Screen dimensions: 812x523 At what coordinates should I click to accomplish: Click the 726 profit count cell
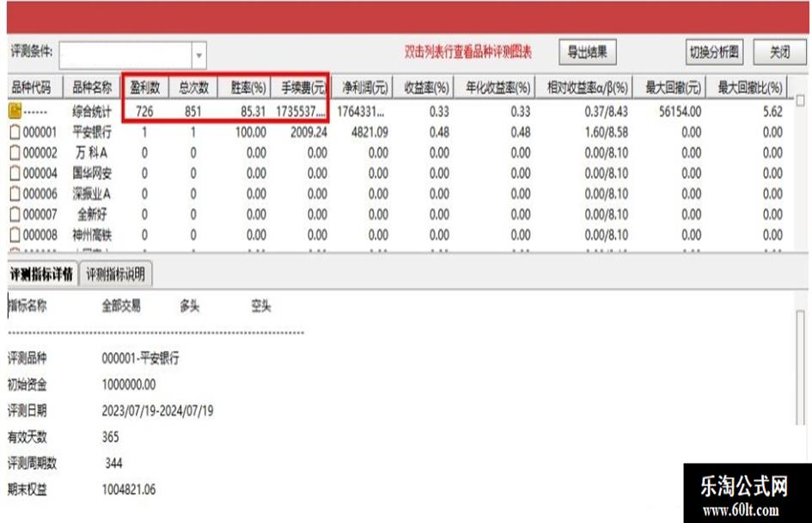[x=144, y=112]
